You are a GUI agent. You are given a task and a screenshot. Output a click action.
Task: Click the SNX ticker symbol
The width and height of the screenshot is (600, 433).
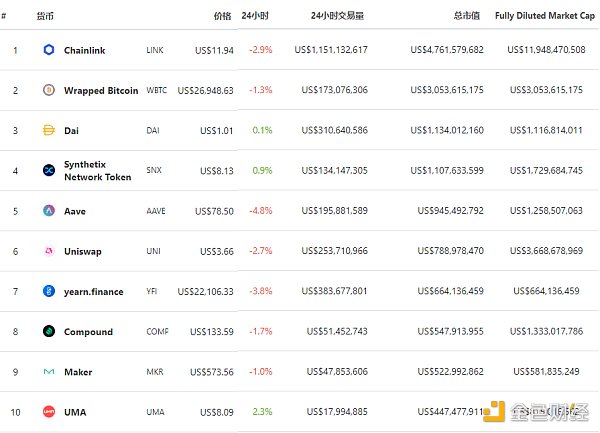154,170
